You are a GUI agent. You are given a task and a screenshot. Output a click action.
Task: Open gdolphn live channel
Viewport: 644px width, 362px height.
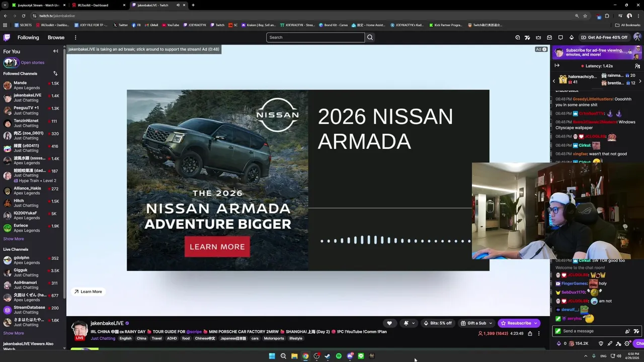click(x=31, y=260)
